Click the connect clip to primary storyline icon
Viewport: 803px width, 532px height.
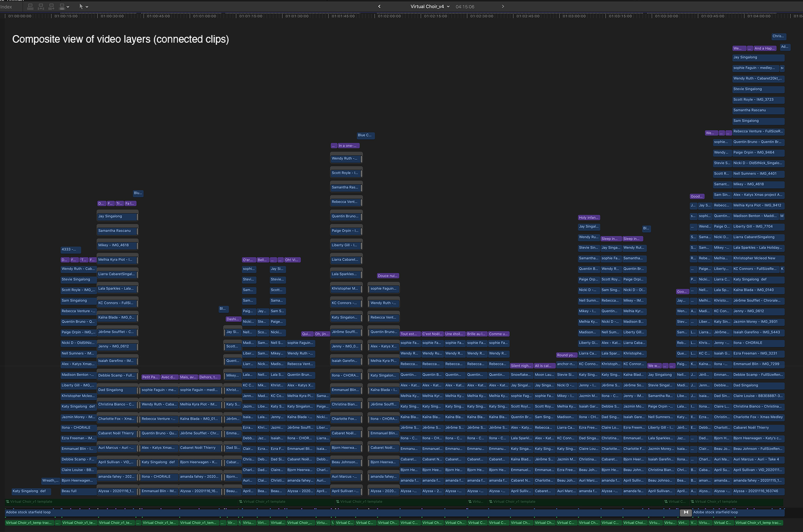[x=31, y=7]
